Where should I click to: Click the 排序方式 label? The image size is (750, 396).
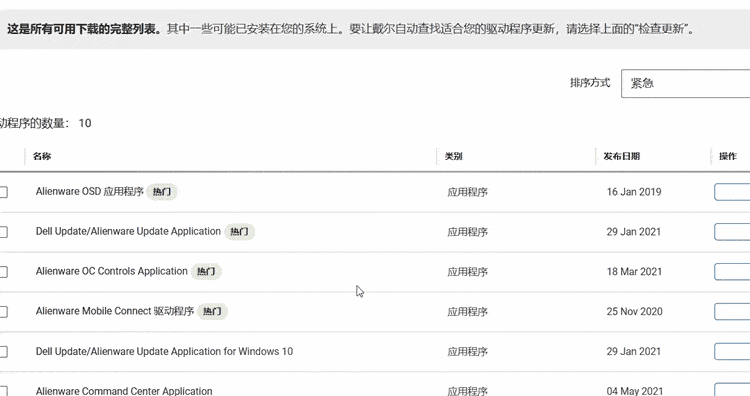pyautogui.click(x=590, y=83)
